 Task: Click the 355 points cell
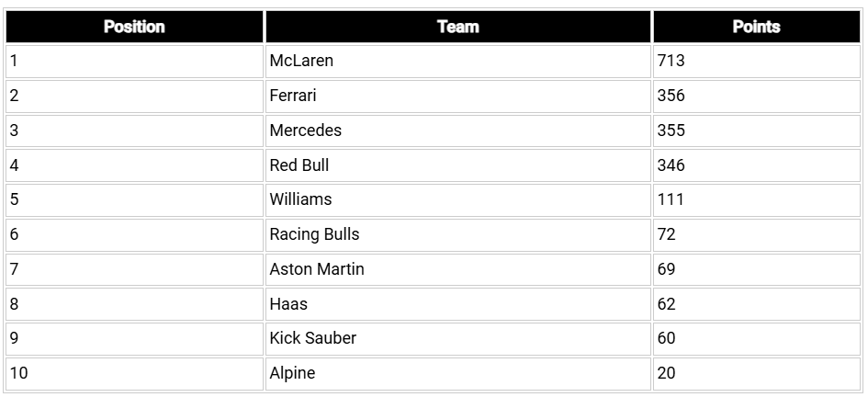tap(671, 130)
